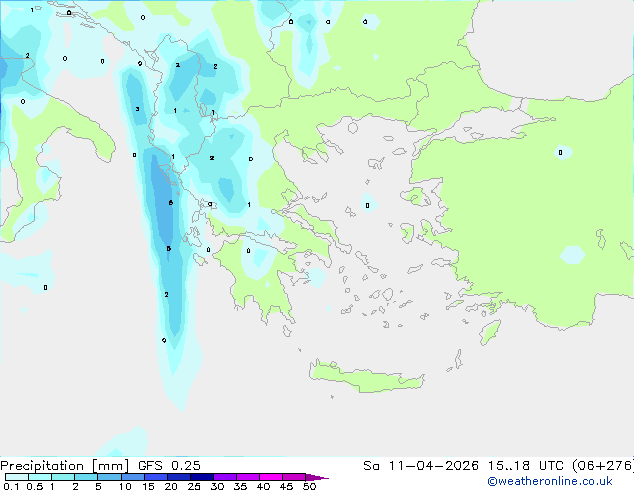Pick the legend swatch between 5 and 10
The width and height of the screenshot is (634, 490).
pos(109,477)
